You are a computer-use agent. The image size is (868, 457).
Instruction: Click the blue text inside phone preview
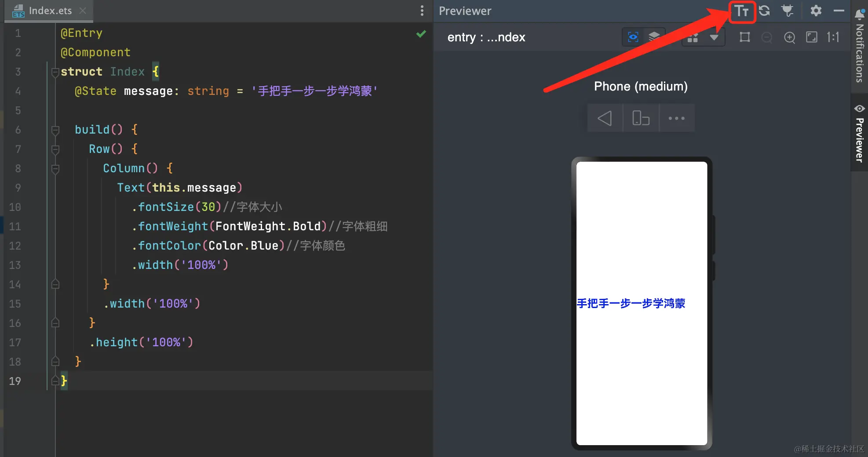(x=631, y=304)
